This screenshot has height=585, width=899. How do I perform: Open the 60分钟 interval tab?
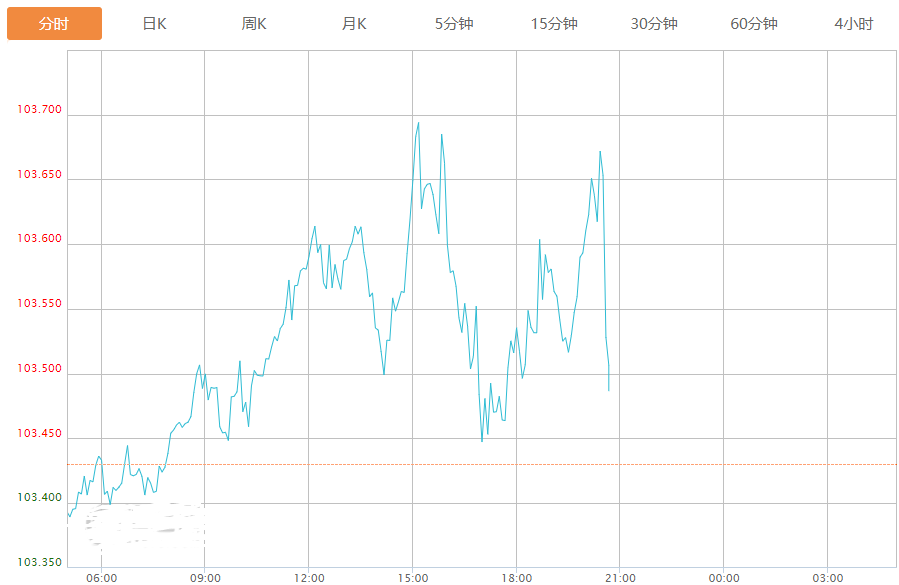pyautogui.click(x=754, y=23)
